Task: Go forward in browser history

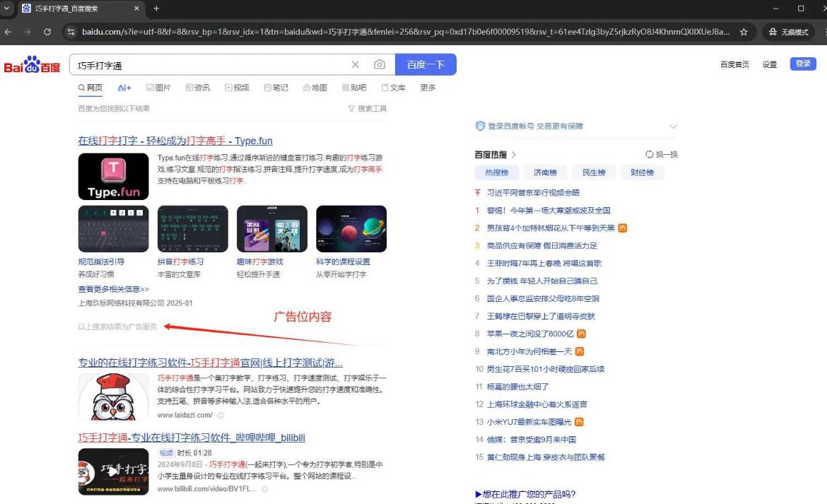Action: click(x=28, y=32)
